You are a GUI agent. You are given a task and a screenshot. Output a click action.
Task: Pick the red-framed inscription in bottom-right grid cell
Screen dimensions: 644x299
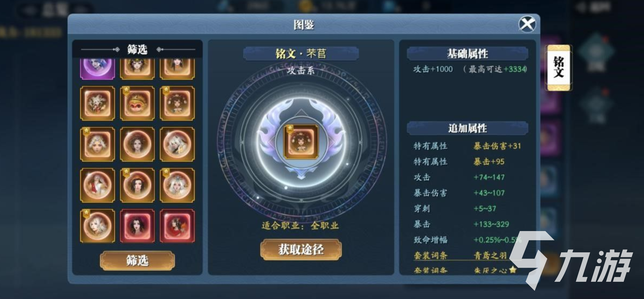(x=177, y=226)
